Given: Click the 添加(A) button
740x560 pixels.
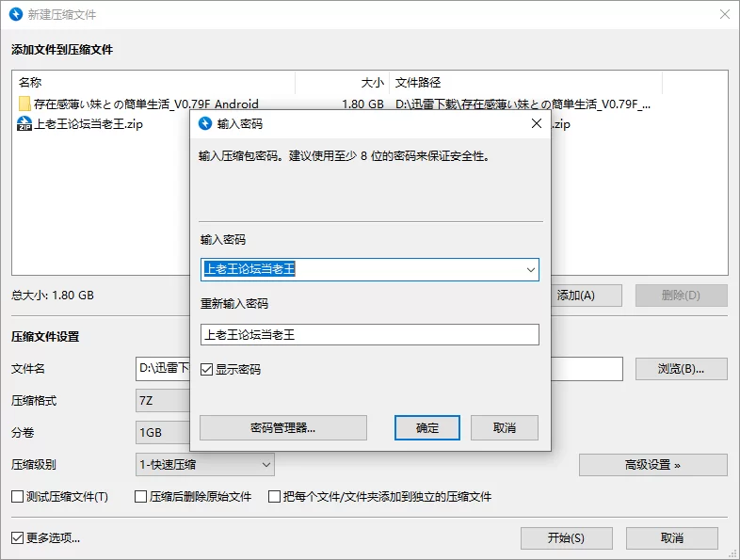Looking at the screenshot, I should (587, 296).
